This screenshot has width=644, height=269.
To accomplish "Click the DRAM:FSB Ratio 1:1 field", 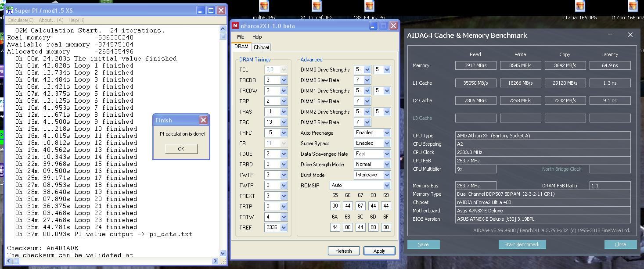I will coord(610,186).
